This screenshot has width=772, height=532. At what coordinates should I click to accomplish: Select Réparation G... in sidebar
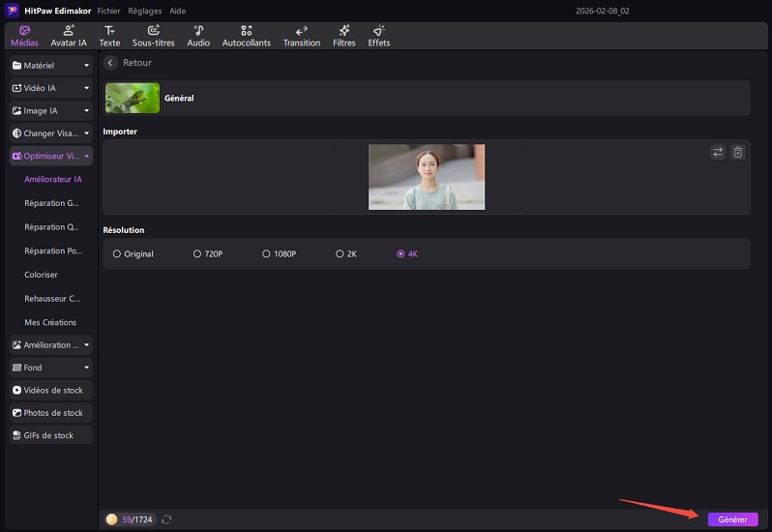[51, 203]
